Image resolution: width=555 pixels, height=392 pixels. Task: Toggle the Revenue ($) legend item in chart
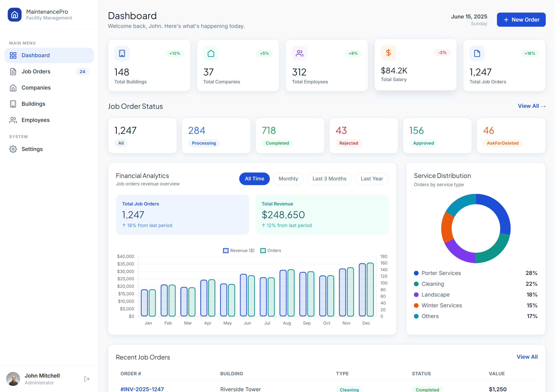click(239, 250)
